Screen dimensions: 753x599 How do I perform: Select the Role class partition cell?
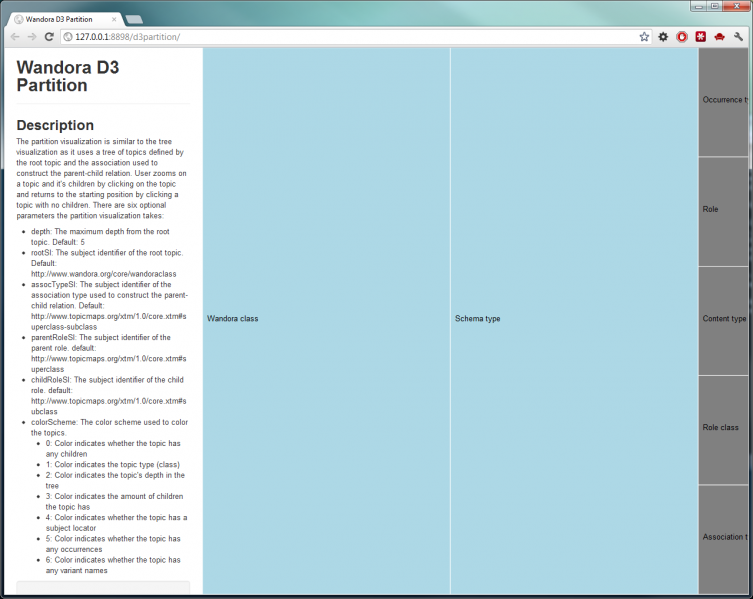coord(724,429)
